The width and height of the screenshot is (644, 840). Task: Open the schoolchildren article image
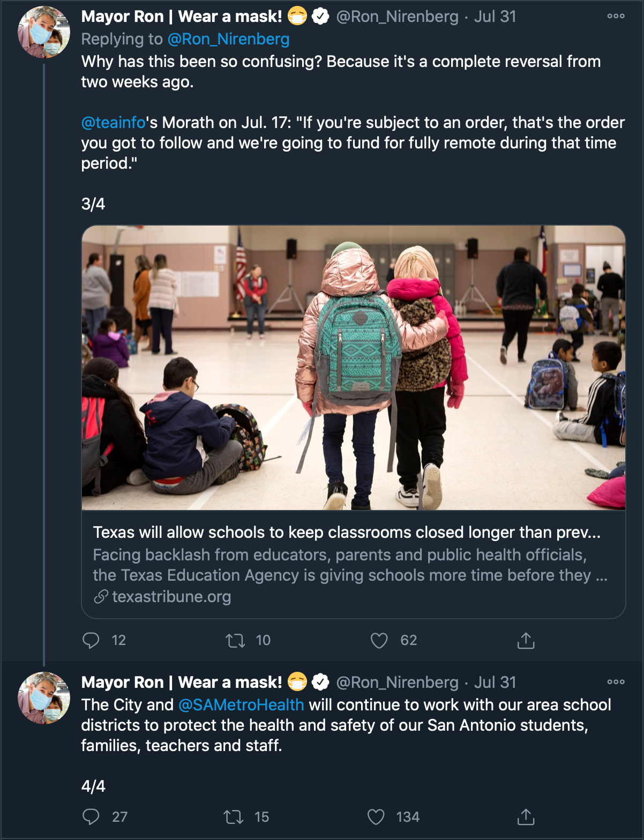(x=354, y=367)
